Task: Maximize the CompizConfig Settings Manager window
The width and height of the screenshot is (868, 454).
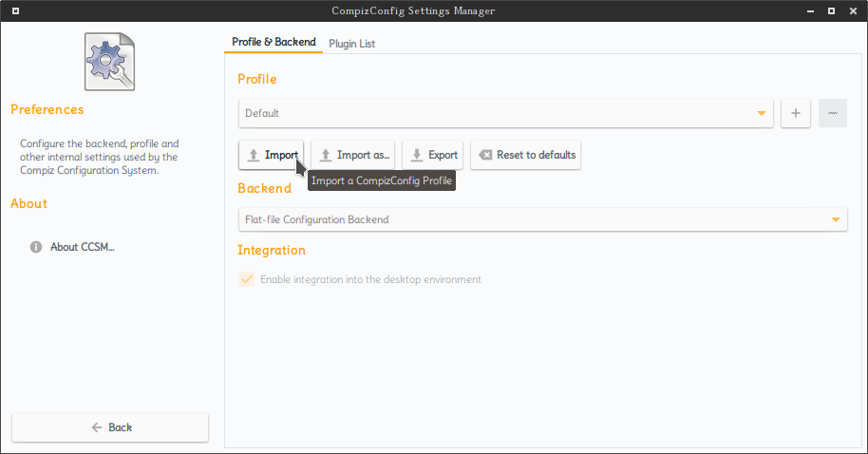Action: (832, 11)
